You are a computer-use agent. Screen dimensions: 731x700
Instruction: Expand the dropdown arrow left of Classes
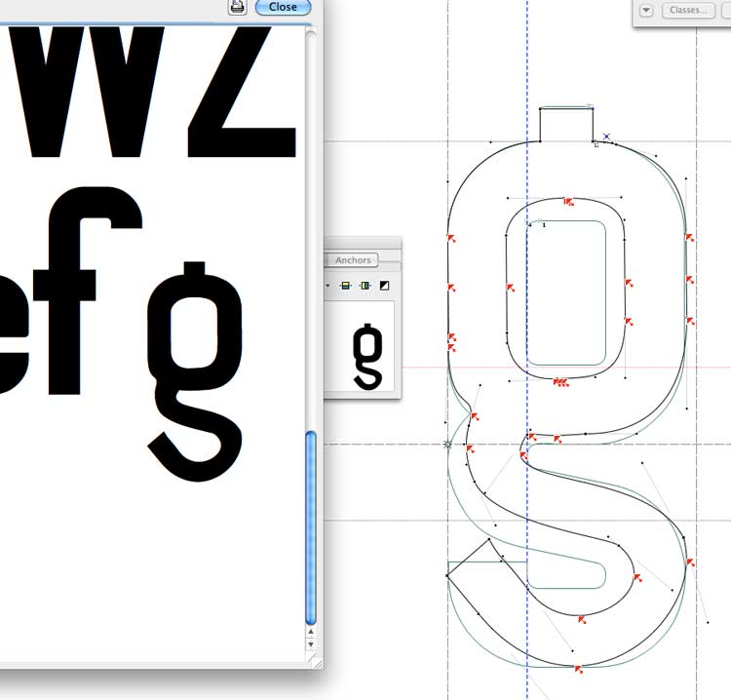(646, 10)
